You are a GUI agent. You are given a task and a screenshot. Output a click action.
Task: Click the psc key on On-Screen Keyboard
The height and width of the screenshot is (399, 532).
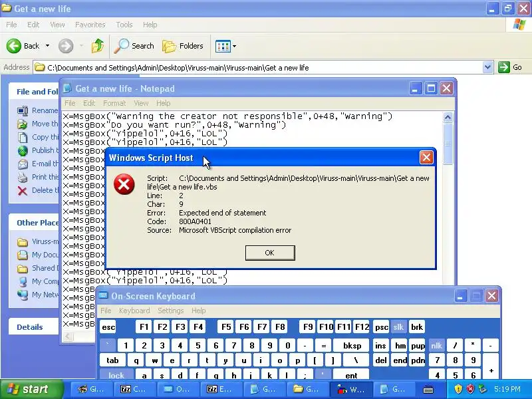[x=381, y=327]
